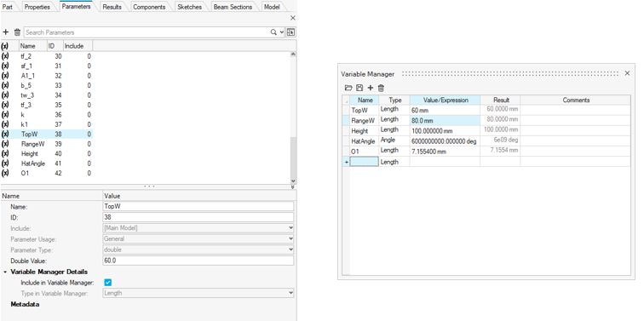Click the Variable Manager delete trash icon

point(381,88)
